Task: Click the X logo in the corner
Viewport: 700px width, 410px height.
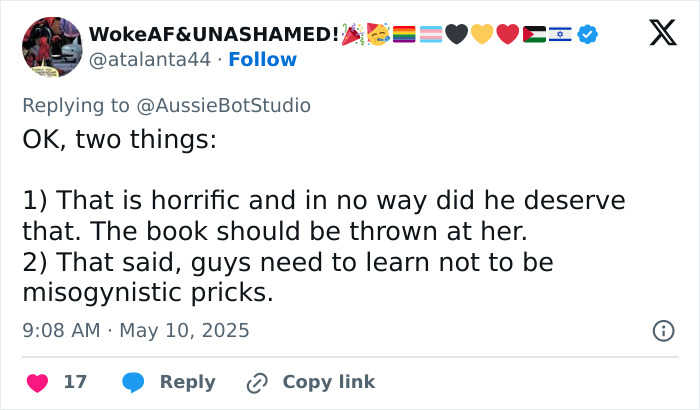Action: (656, 36)
